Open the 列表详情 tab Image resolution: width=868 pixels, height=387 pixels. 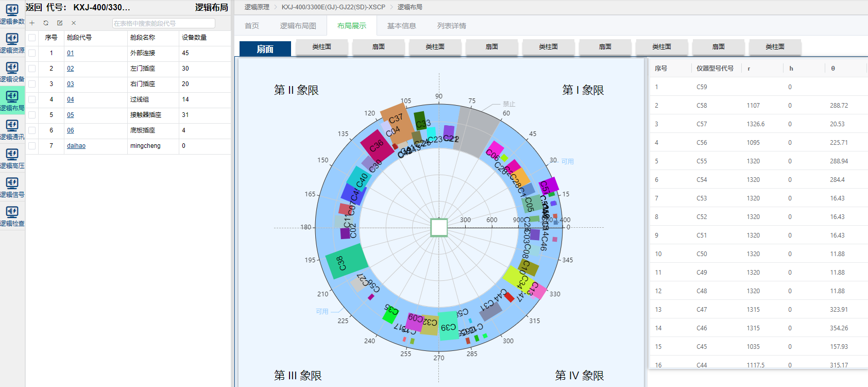[451, 26]
